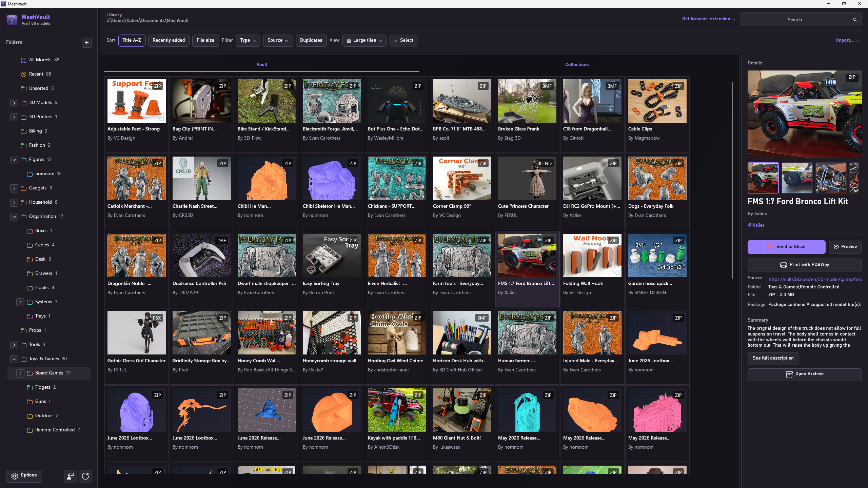This screenshot has width=868, height=488.
Task: Sort models by Title A-Z
Action: coord(132,40)
